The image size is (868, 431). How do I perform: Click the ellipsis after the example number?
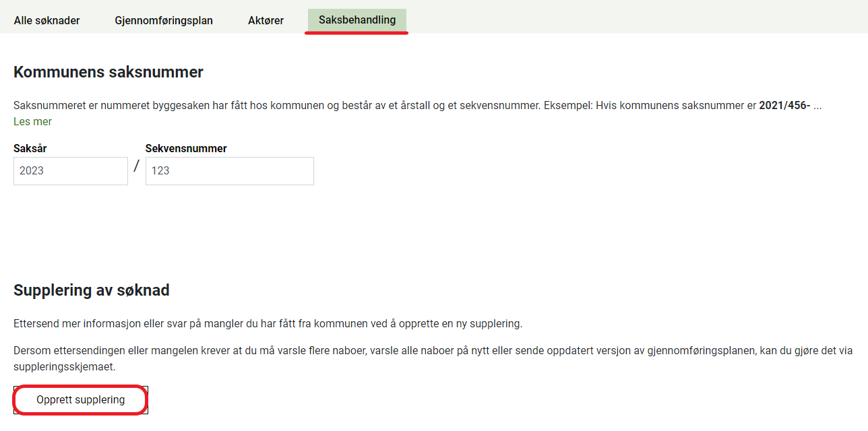click(x=817, y=106)
